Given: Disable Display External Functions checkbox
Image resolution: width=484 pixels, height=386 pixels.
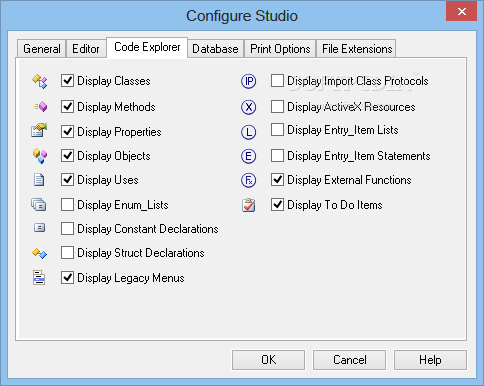Looking at the screenshot, I should pos(277,180).
